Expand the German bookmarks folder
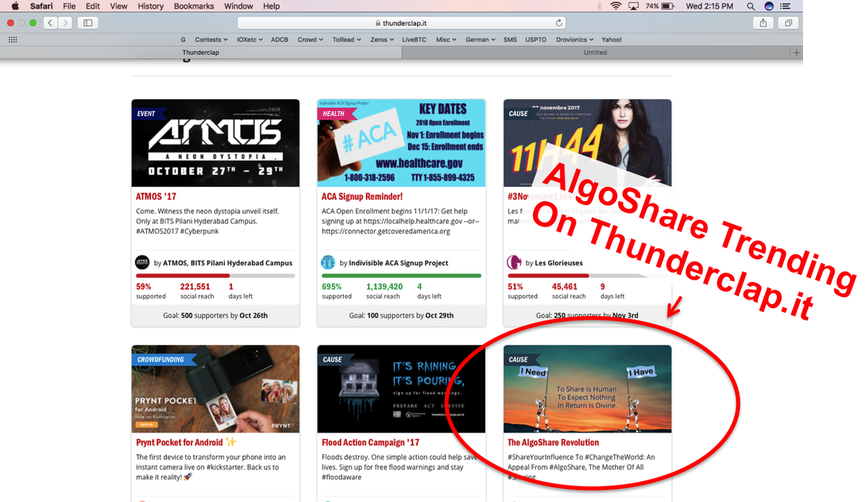This screenshot has height=502, width=868. point(480,40)
